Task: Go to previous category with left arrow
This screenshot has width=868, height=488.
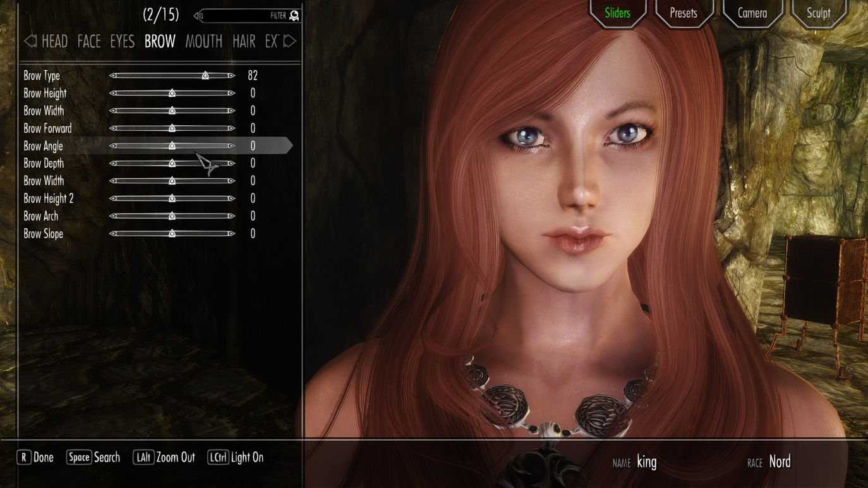Action: click(x=30, y=42)
